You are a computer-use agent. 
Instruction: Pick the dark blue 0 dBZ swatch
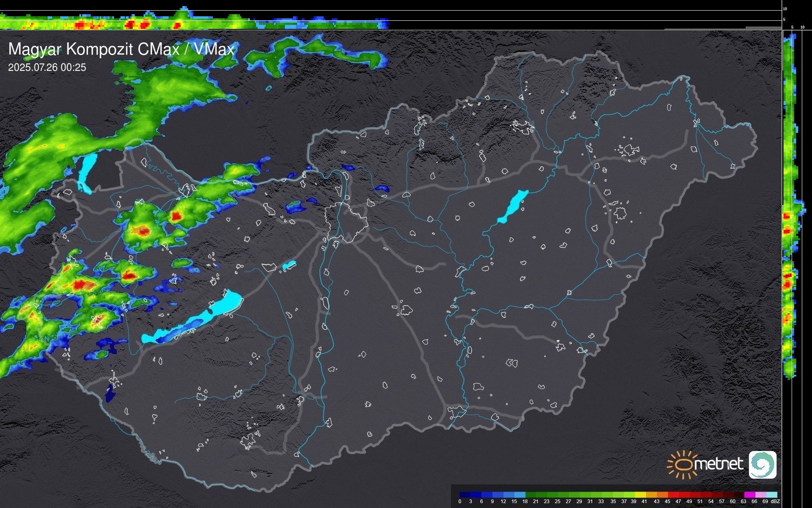click(465, 495)
